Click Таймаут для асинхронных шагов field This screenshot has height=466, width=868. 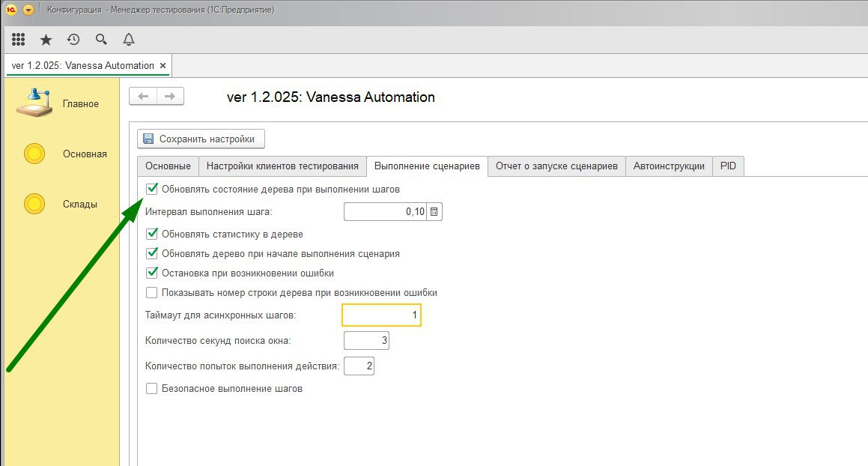[x=381, y=315]
